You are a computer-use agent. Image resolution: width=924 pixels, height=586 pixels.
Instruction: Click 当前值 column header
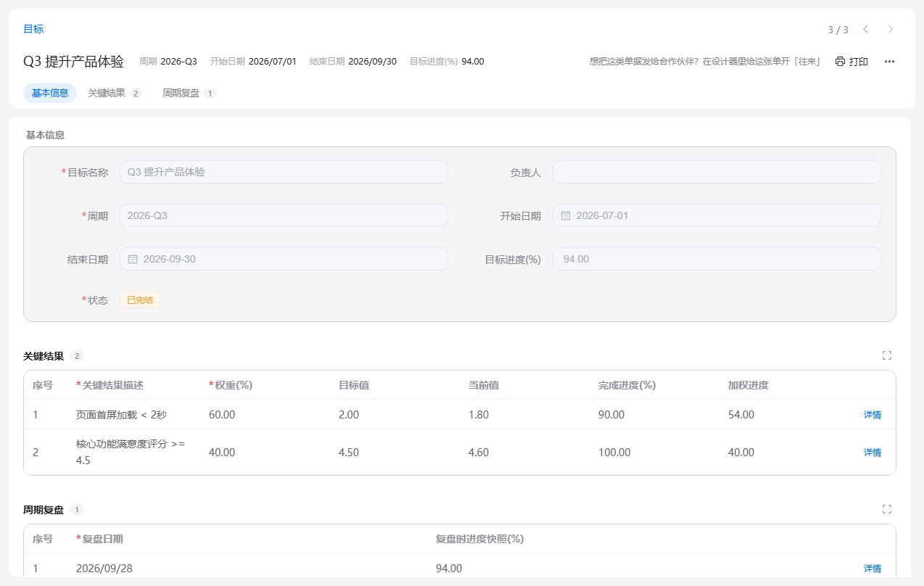484,385
